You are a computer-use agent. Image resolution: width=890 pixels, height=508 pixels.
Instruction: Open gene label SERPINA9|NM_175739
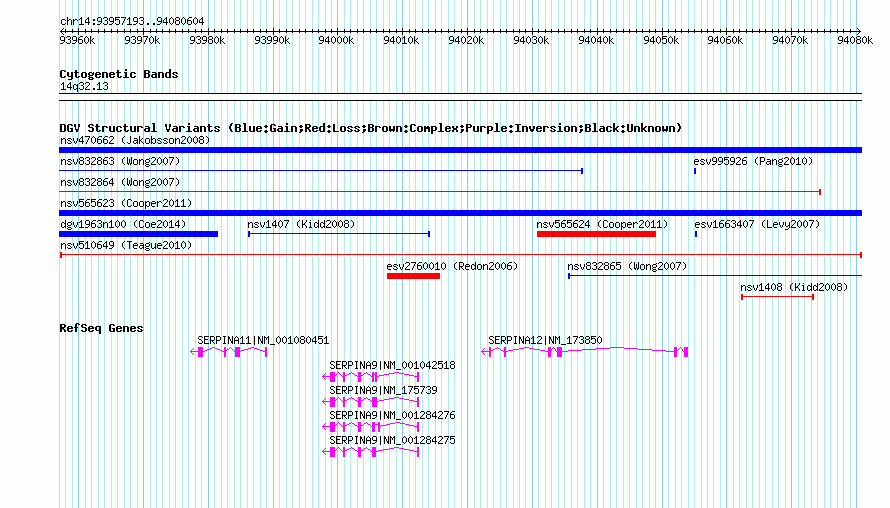(383, 391)
